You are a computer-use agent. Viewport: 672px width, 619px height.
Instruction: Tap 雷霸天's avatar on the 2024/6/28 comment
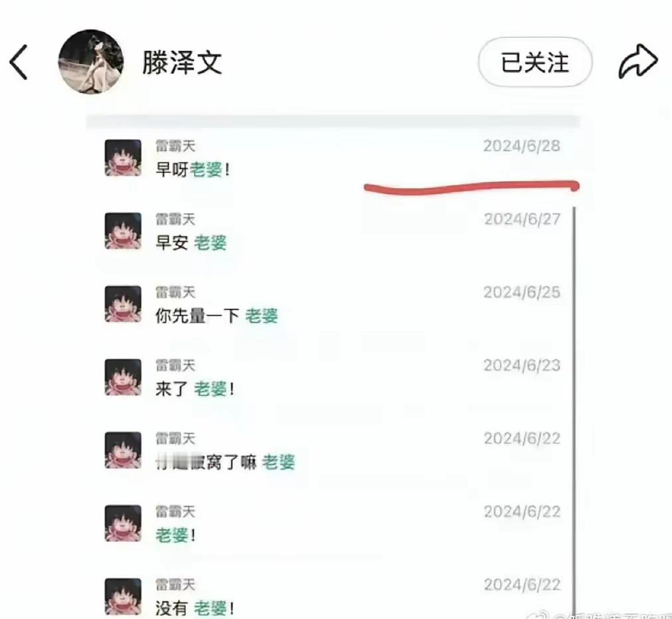coord(123,157)
